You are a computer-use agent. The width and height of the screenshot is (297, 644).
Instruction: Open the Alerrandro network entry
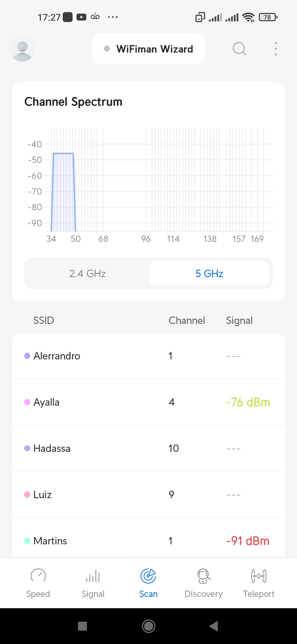(x=148, y=356)
